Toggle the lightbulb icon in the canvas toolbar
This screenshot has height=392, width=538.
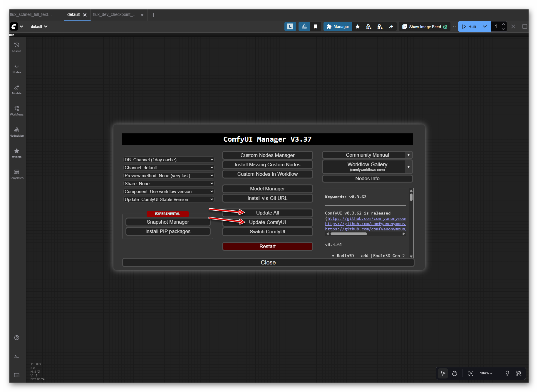(507, 373)
